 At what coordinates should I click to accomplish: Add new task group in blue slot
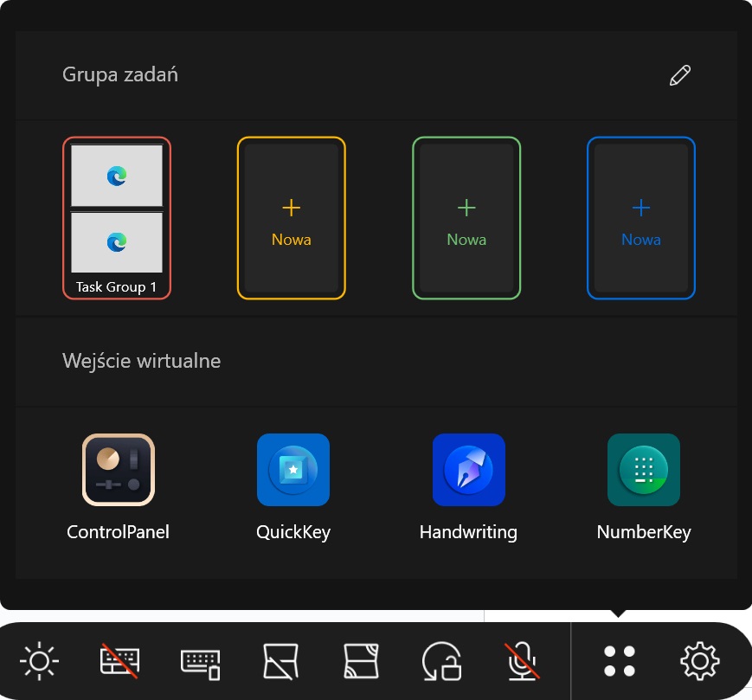tap(641, 218)
